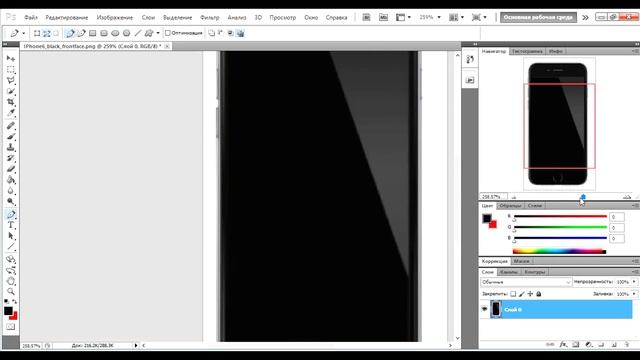This screenshot has width=640, height=360.
Task: Hide the Слой 0 layer eye
Action: click(484, 309)
